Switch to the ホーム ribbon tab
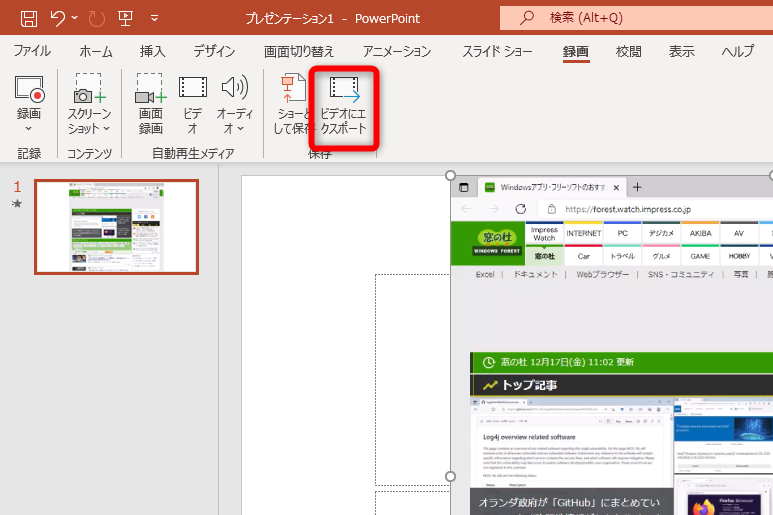 click(96, 51)
